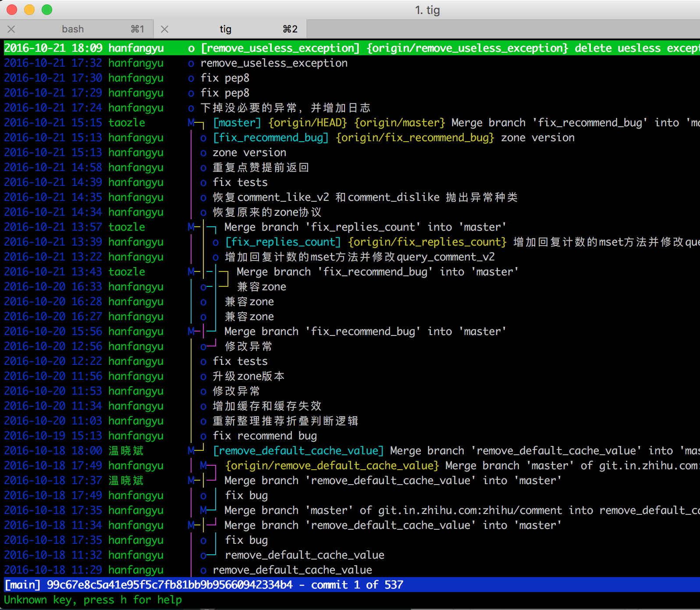Close the bash tab with its X icon
700x610 pixels.
pyautogui.click(x=11, y=29)
